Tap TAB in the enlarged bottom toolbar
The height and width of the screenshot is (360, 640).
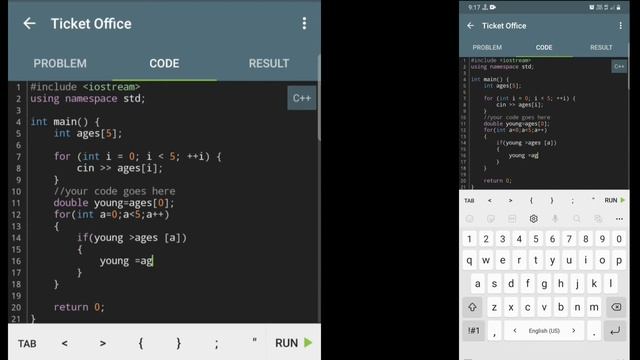(27, 344)
